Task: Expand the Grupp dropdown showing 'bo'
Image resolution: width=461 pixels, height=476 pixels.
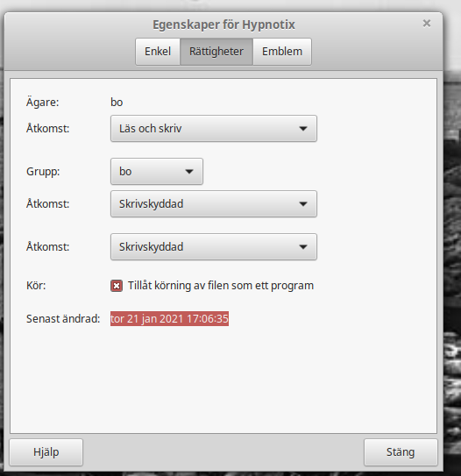Action: pyautogui.click(x=157, y=171)
